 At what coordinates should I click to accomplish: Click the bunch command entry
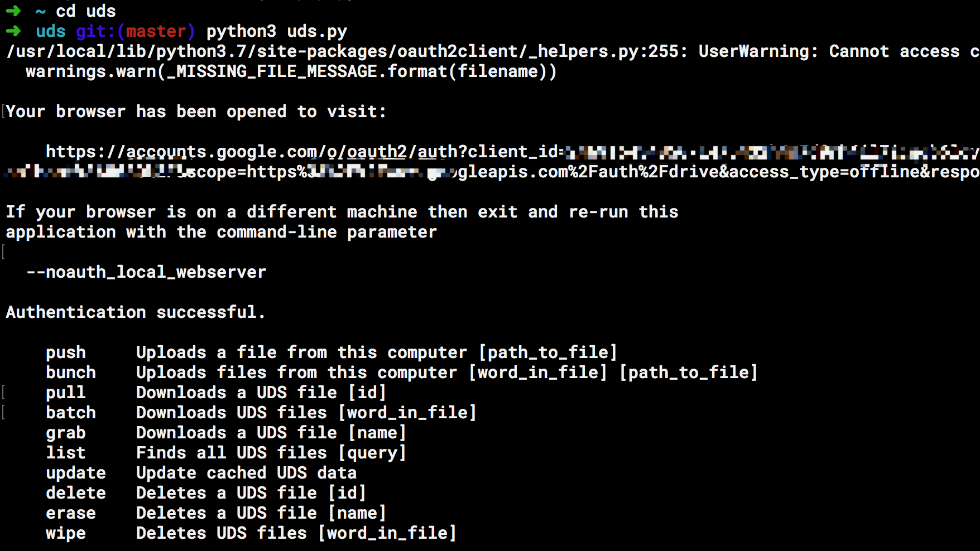click(x=71, y=373)
